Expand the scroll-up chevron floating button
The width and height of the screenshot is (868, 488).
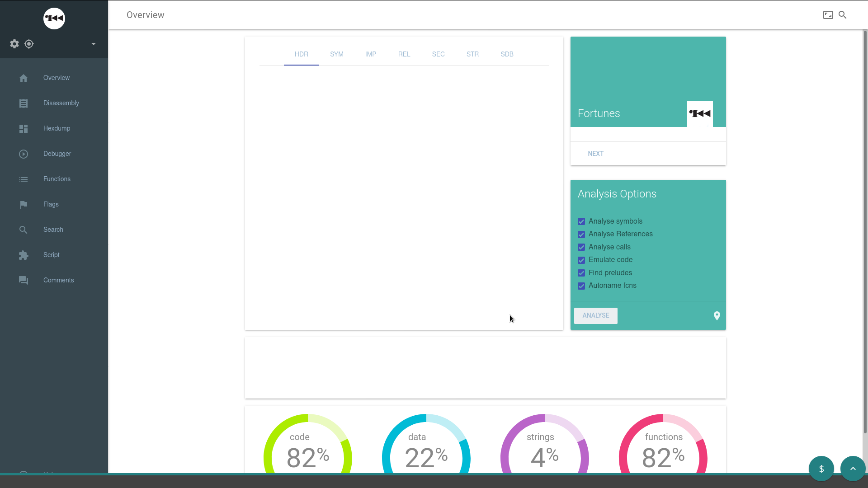[x=853, y=469]
